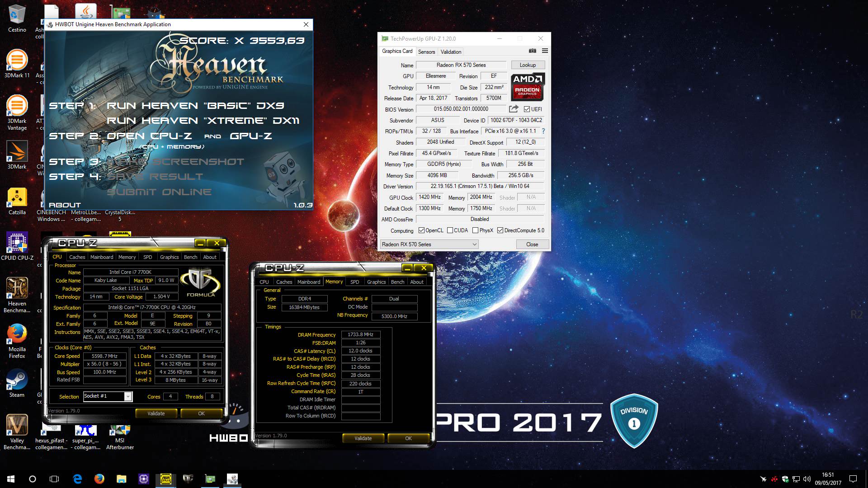Click the GPU-Z Close button
This screenshot has height=488, width=868.
[x=532, y=244]
